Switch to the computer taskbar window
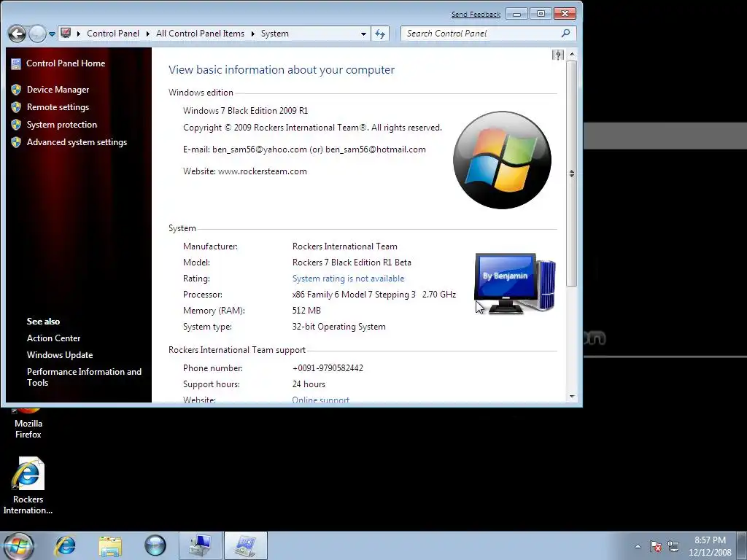 pos(200,546)
